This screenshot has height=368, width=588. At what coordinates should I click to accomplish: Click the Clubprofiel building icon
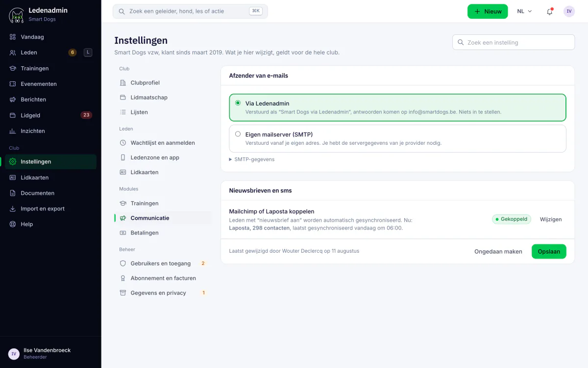(x=123, y=83)
